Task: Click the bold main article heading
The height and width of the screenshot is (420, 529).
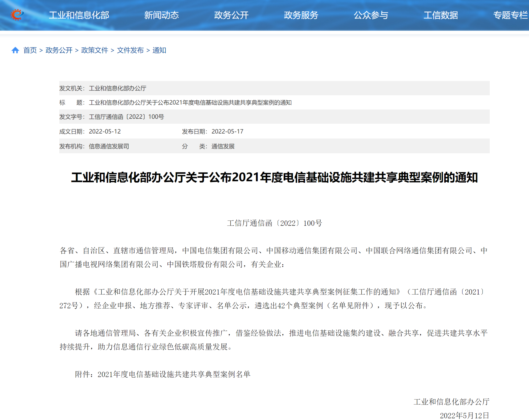Action: tap(274, 177)
